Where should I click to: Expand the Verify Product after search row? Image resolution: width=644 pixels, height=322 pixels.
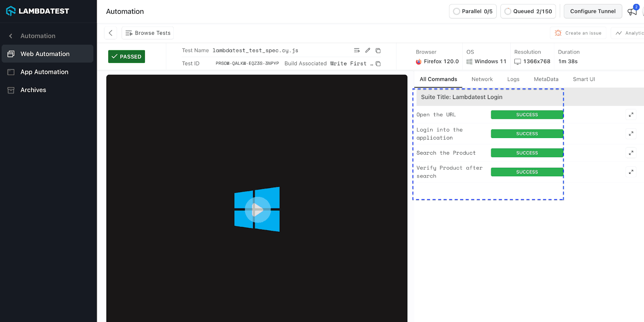coord(631,172)
